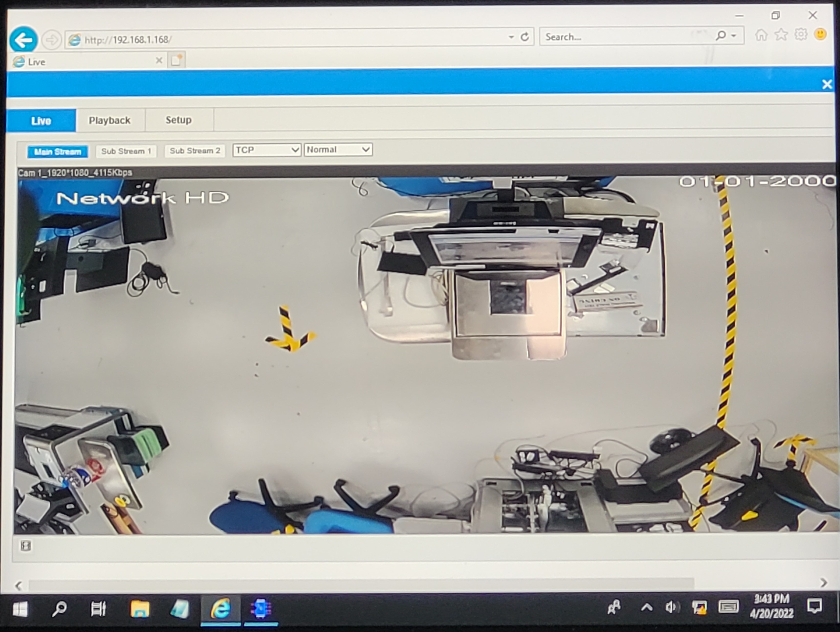This screenshot has width=840, height=632.
Task: Click the Favorites star icon
Action: point(781,35)
